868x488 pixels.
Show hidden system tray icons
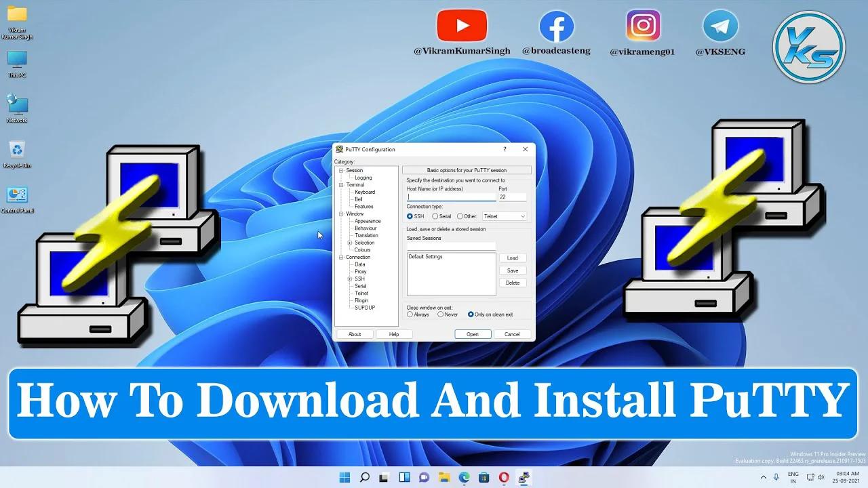click(764, 477)
